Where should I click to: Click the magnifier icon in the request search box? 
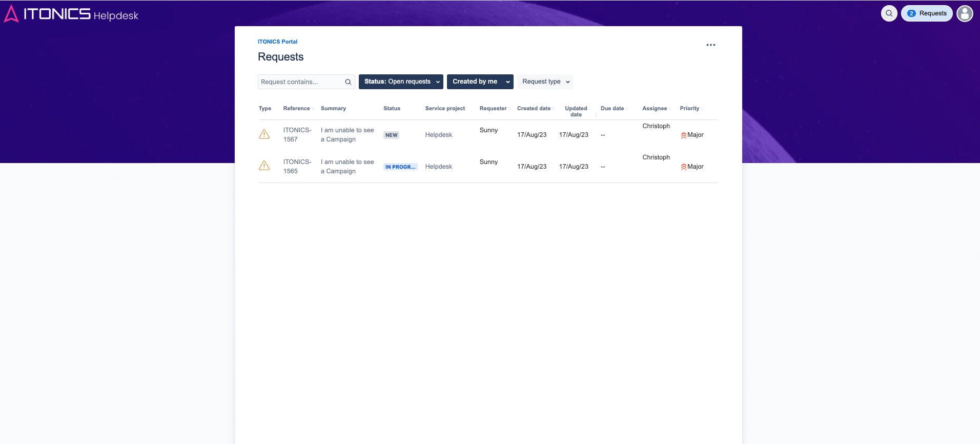348,82
